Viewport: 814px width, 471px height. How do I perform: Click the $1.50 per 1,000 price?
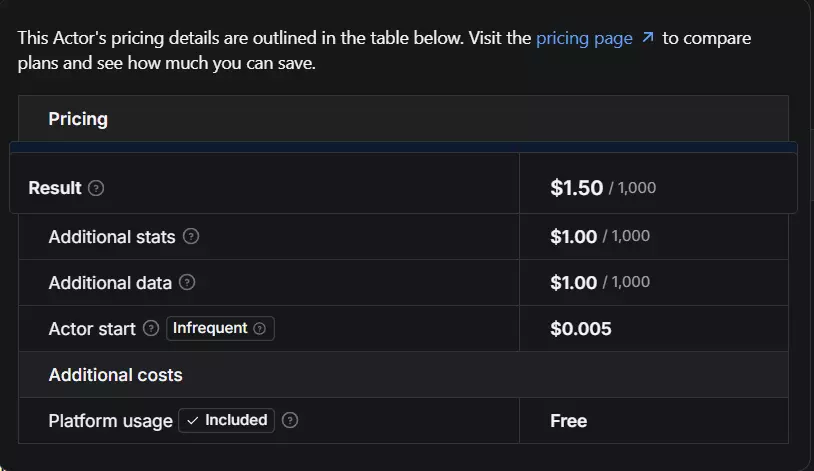pyautogui.click(x=603, y=188)
